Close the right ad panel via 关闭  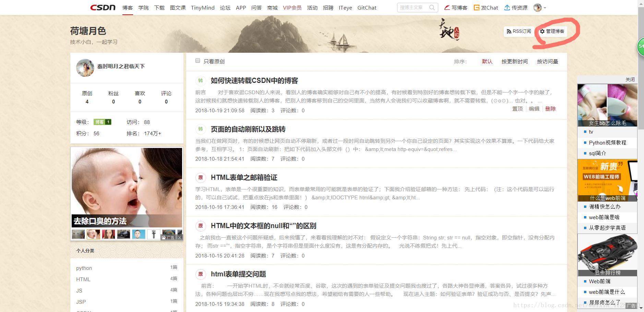(630, 79)
